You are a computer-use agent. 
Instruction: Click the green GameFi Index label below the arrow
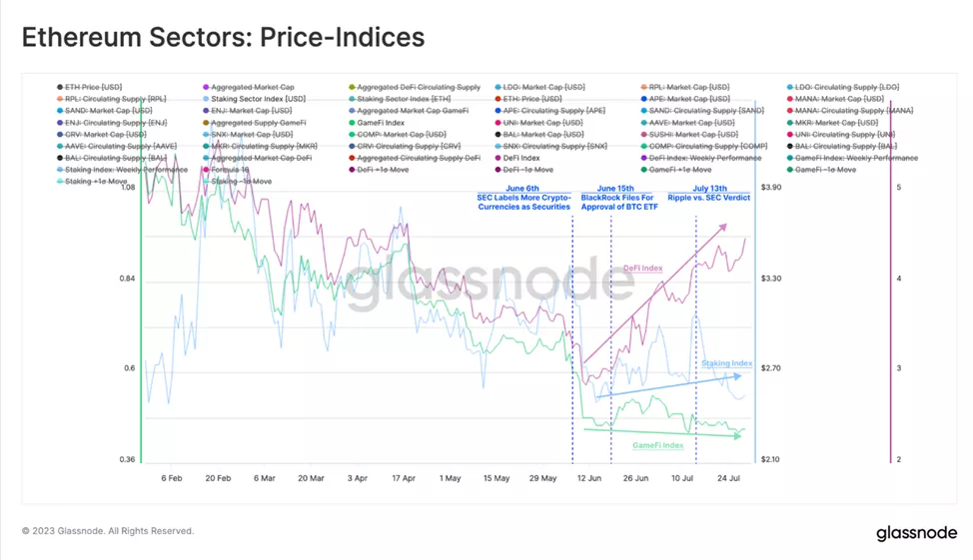tap(657, 445)
